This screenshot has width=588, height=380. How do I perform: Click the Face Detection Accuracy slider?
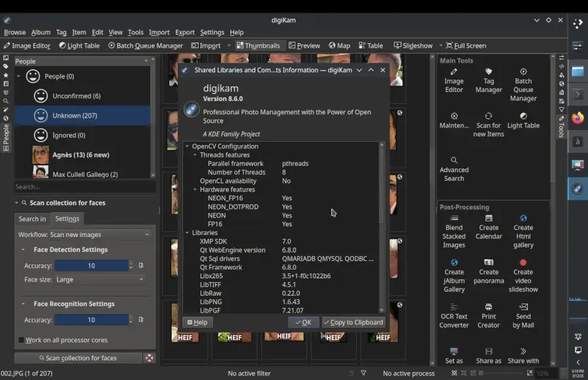[x=91, y=266]
